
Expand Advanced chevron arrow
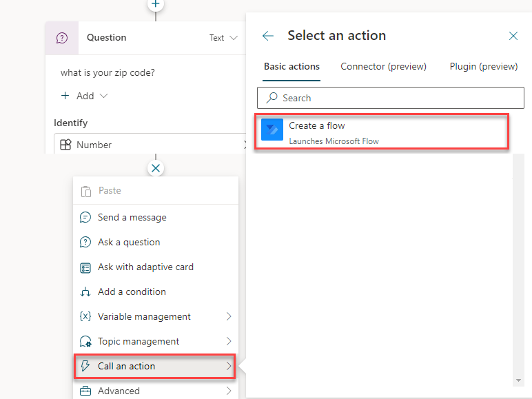[229, 391]
